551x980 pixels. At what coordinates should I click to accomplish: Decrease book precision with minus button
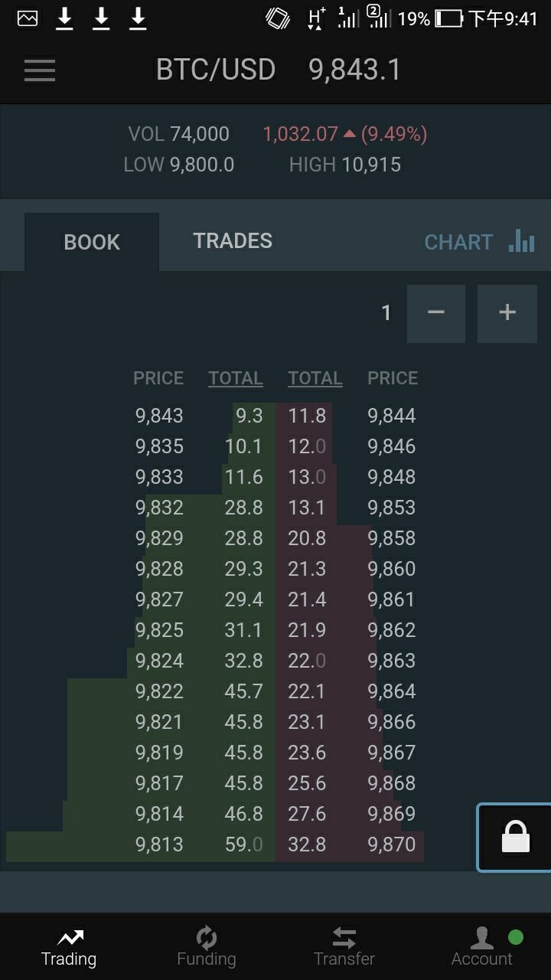point(436,313)
